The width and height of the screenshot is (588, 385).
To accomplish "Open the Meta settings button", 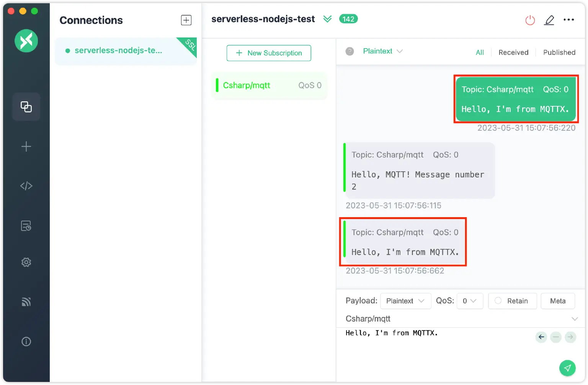I will 558,301.
